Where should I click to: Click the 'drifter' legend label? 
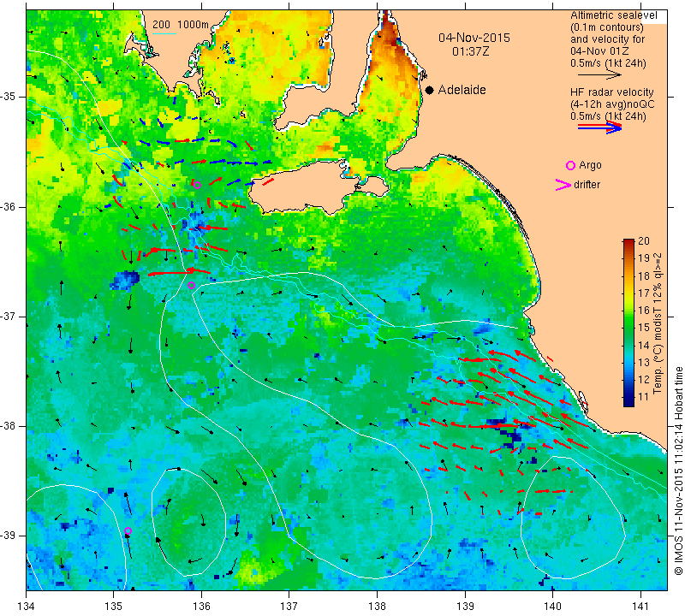click(x=587, y=185)
